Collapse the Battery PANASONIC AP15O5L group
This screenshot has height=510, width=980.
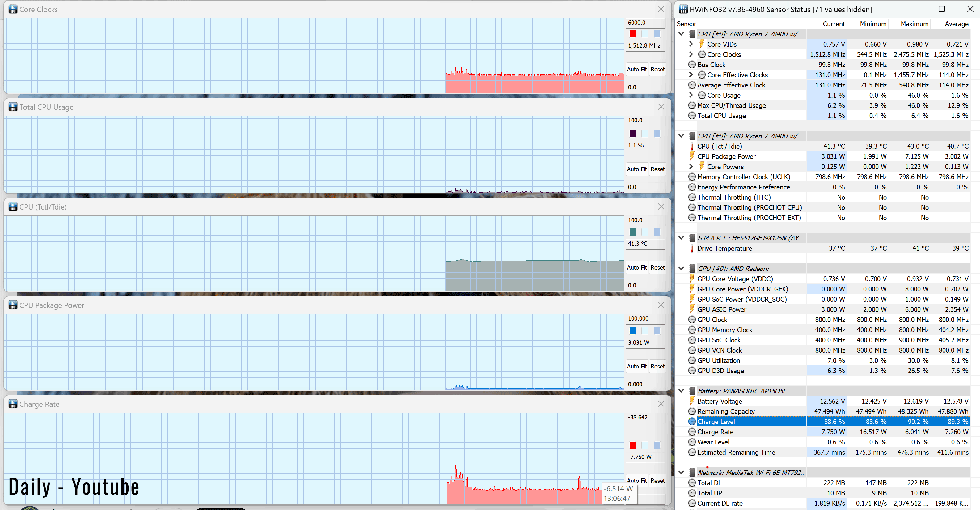(x=681, y=391)
